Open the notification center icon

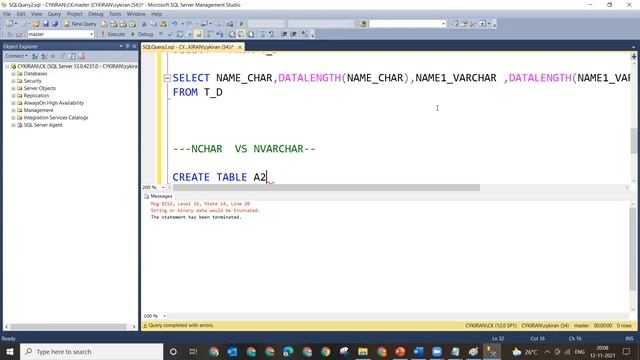tap(627, 352)
